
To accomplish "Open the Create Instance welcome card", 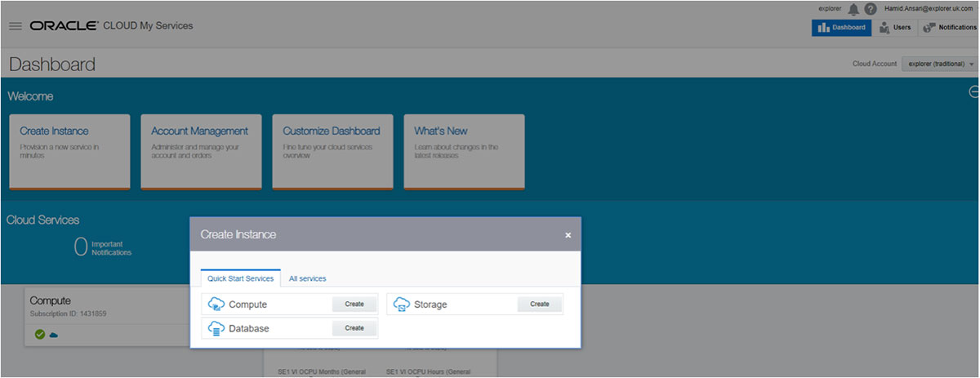I will click(x=69, y=152).
